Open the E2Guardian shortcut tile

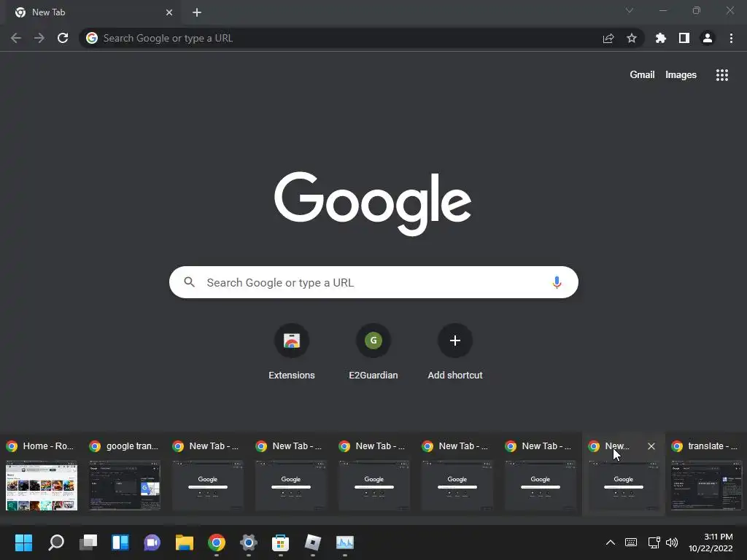[x=373, y=352]
